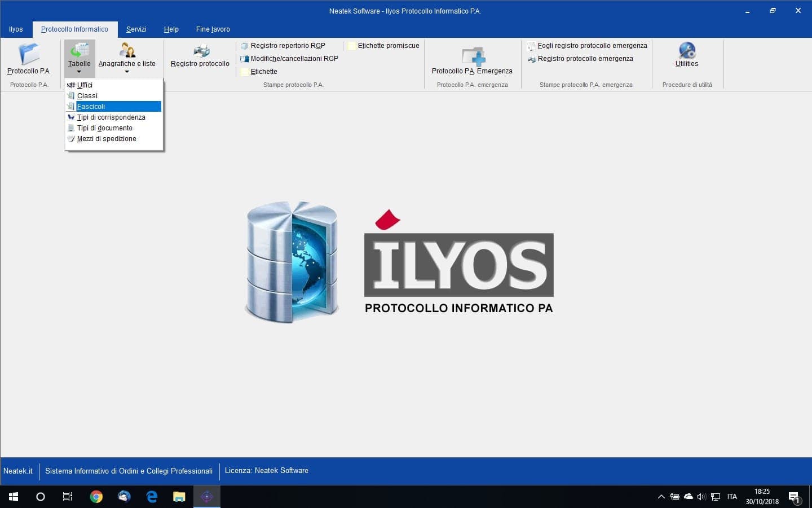Select Etichette promiscue

click(x=384, y=46)
